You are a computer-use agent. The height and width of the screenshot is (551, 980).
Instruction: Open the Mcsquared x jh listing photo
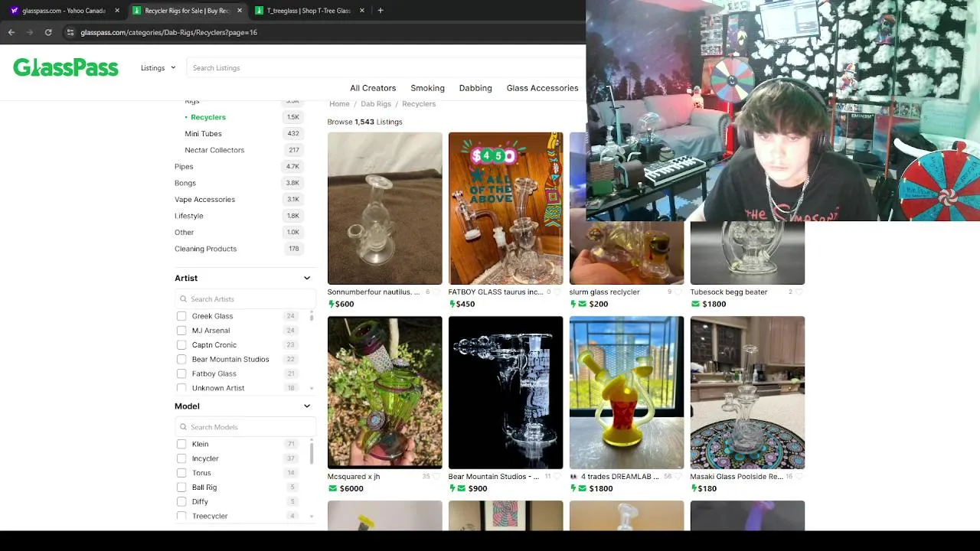click(x=385, y=393)
